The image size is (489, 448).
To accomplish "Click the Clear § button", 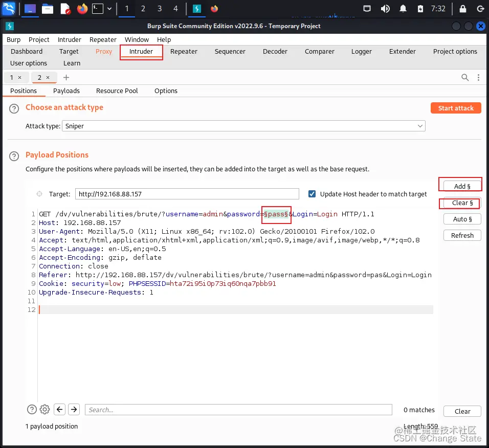I will tap(462, 203).
